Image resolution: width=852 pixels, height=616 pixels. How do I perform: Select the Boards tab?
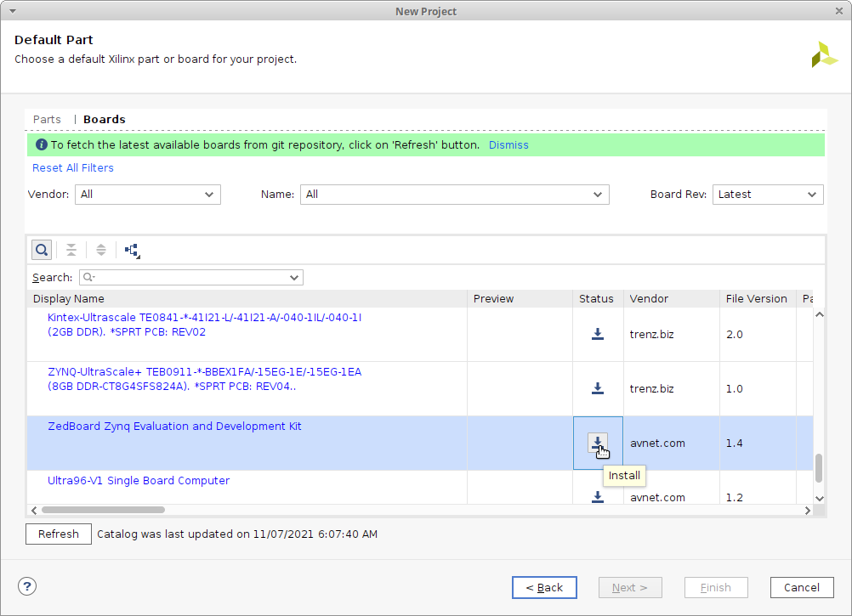[x=105, y=120]
